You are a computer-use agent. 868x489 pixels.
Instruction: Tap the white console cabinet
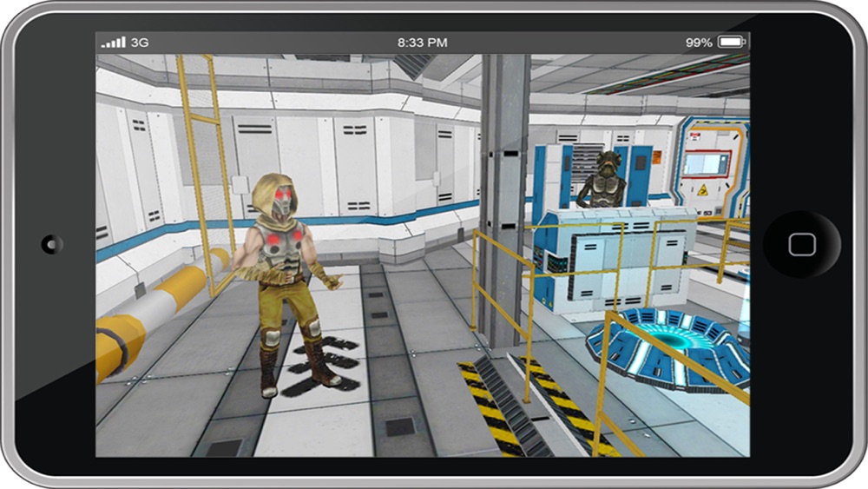tap(615, 261)
